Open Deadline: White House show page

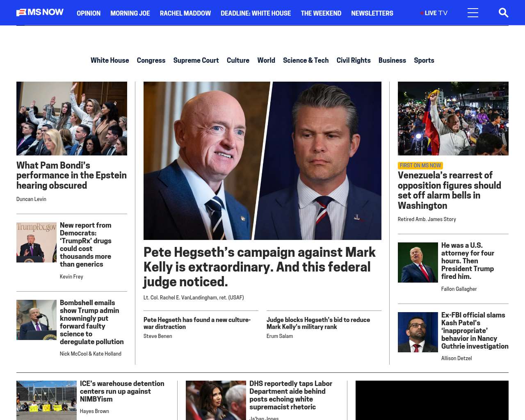click(256, 13)
